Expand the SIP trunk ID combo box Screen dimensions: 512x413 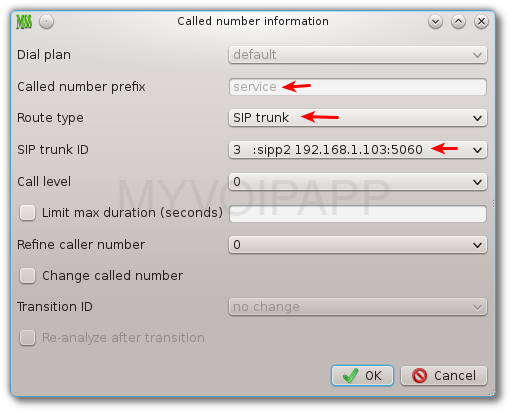358,150
